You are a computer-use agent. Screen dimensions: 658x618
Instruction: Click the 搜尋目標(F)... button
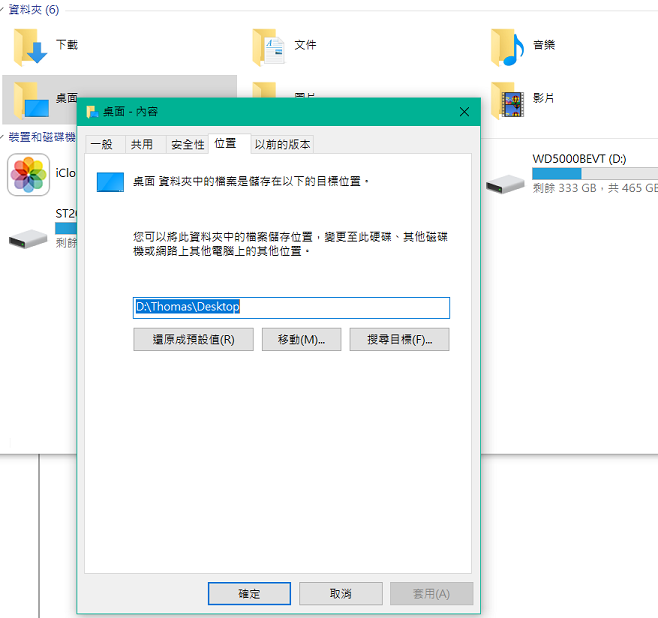400,339
